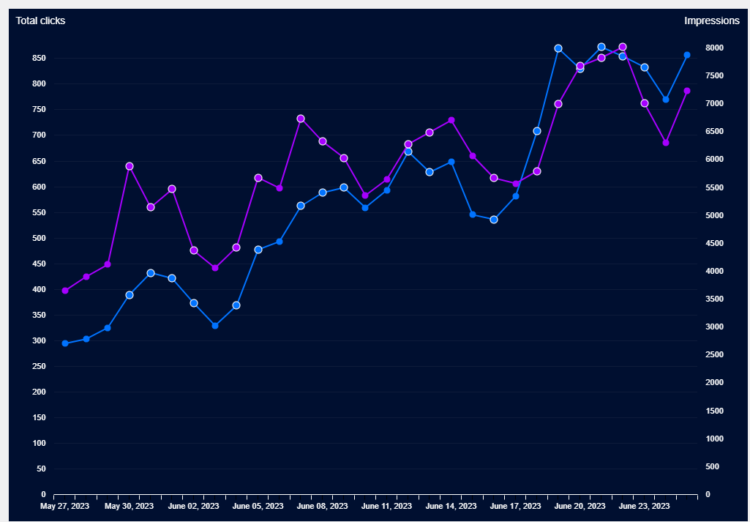
Task: Select the first blue data point on May 27, 2023
Action: [65, 343]
